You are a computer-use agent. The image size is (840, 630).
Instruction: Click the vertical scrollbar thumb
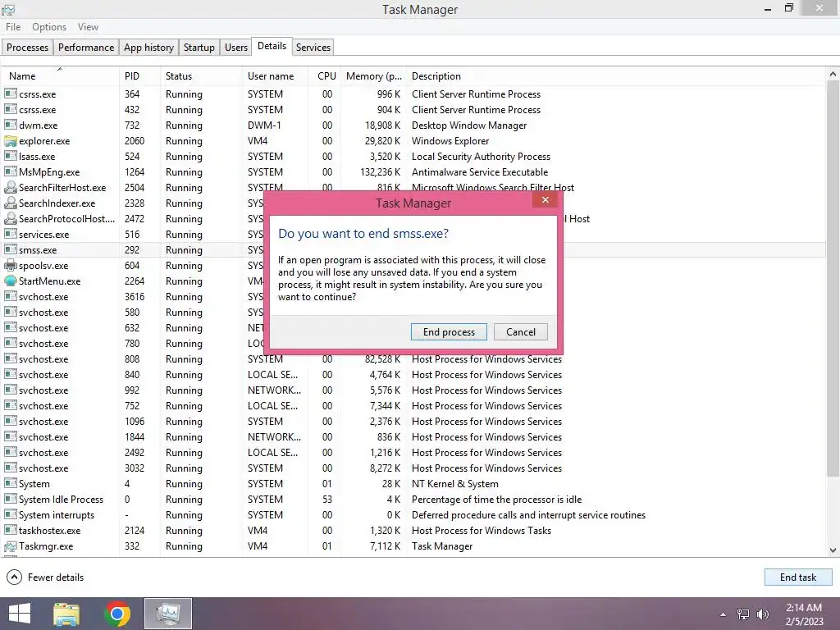point(833,279)
